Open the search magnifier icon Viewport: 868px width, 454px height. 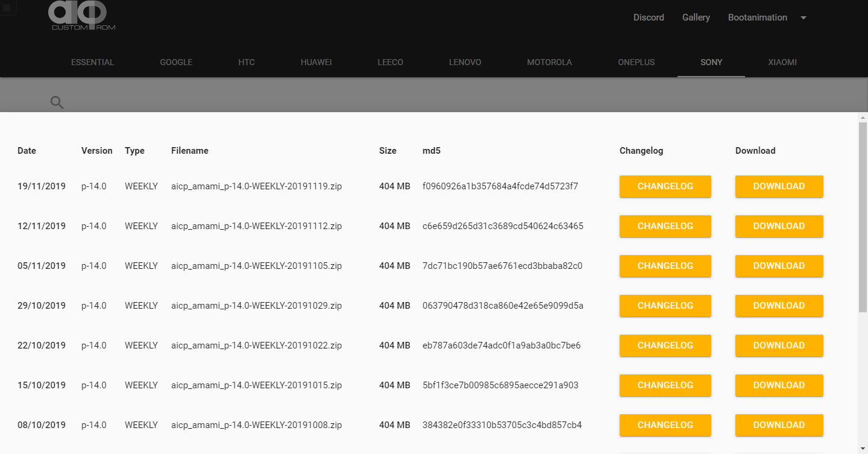coord(57,102)
